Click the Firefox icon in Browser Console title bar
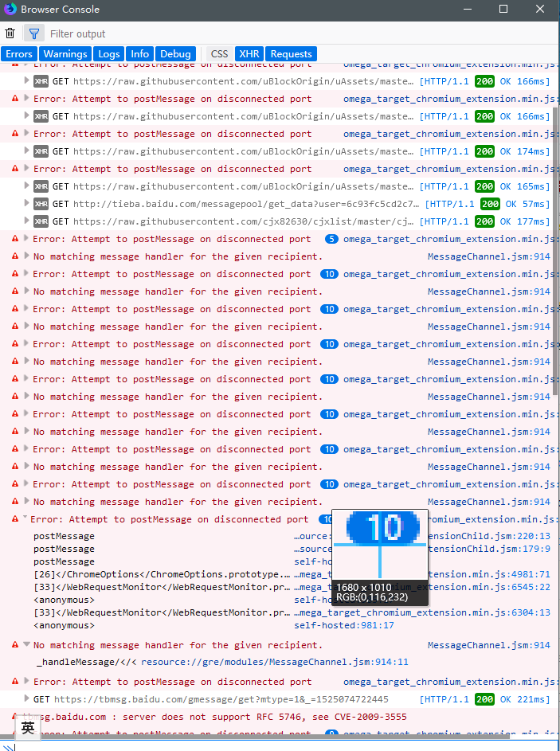This screenshot has width=560, height=751. (10, 9)
